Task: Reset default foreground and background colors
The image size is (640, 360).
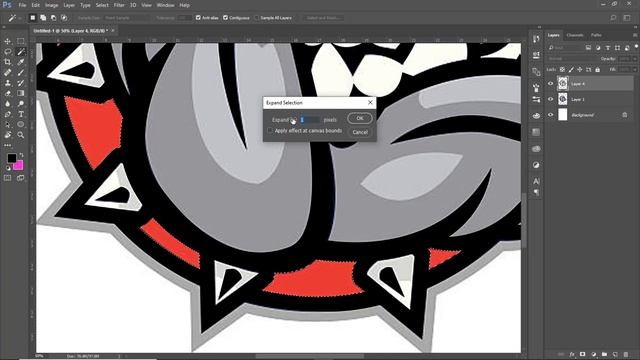Action: point(8,168)
